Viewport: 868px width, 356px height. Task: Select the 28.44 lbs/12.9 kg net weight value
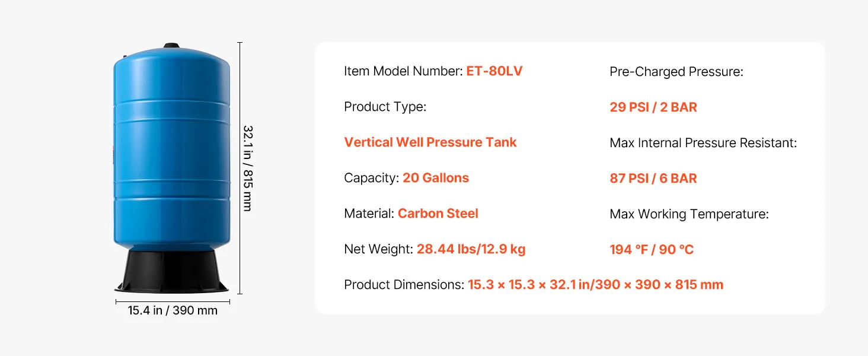pyautogui.click(x=471, y=249)
